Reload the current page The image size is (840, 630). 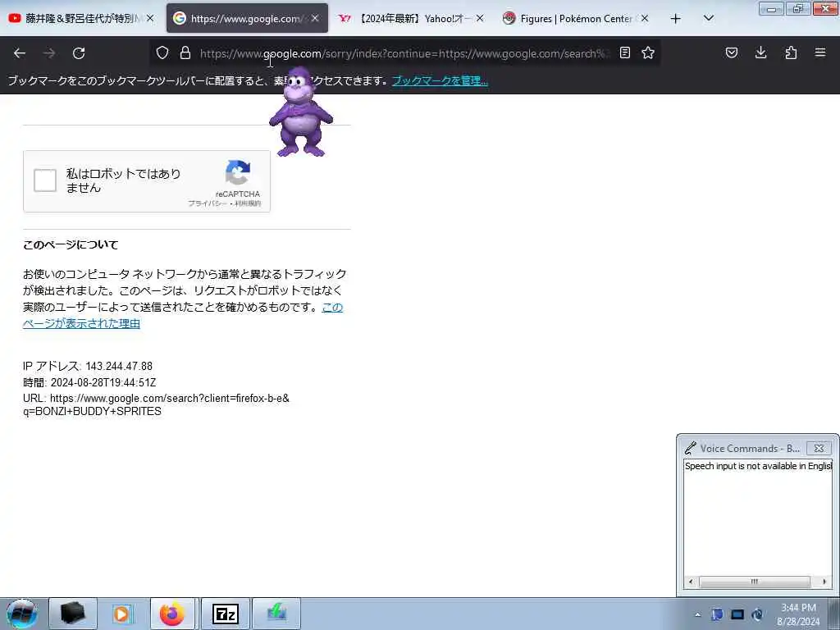[x=79, y=53]
